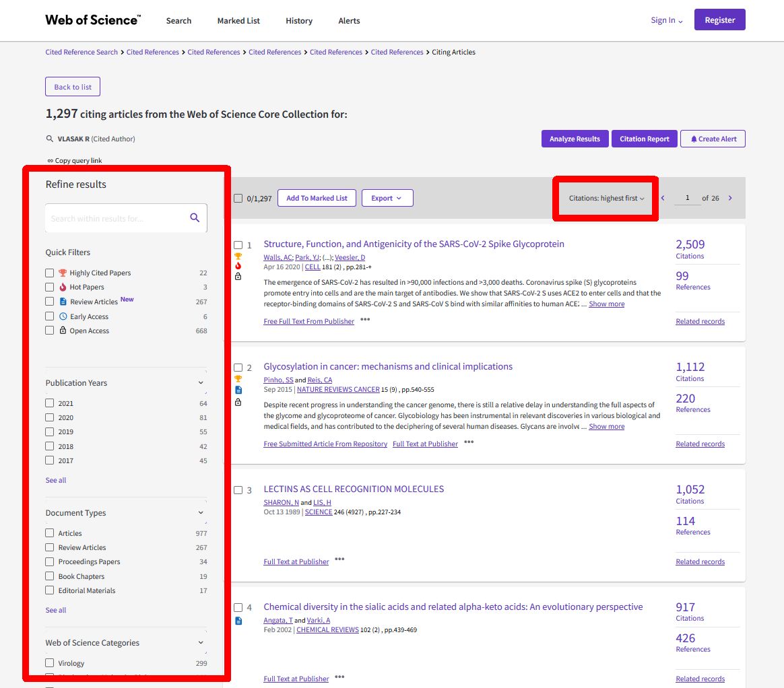Show more of result 1 abstract

(x=606, y=304)
